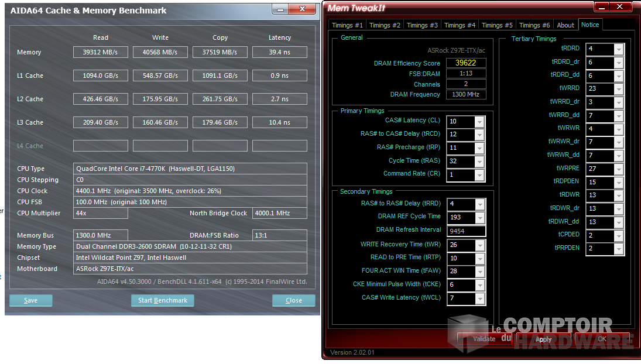Viewport: 641px width, 364px height.
Task: Open the tPRPDEN dropdown arrow
Action: point(619,249)
